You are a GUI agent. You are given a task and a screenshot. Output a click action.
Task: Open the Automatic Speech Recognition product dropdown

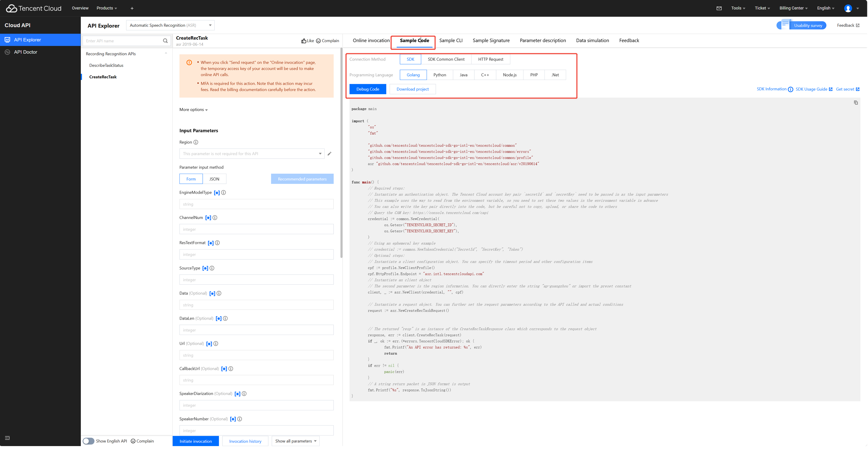(x=170, y=25)
